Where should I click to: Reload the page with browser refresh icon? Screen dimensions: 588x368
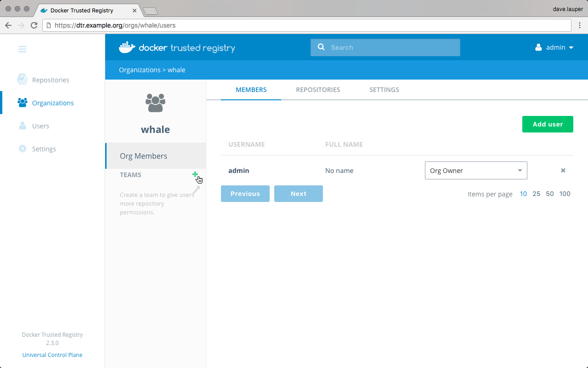pos(34,25)
